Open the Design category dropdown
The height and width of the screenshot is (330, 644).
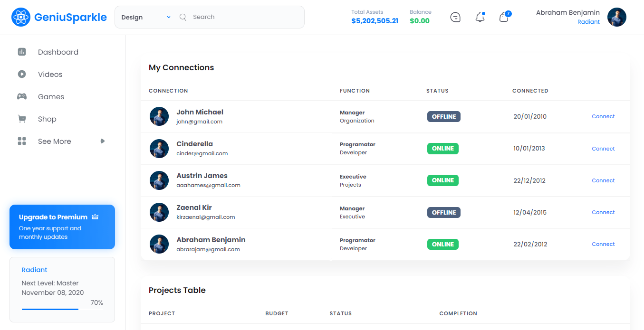[145, 17]
